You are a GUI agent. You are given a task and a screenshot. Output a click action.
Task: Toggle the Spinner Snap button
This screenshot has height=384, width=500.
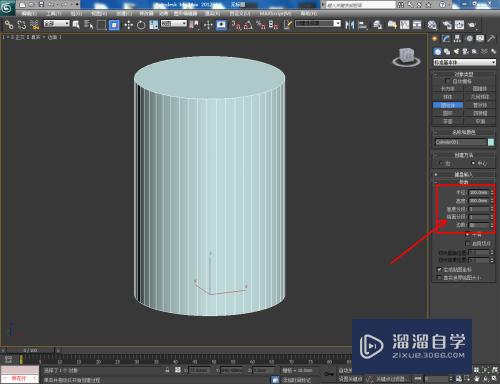(273, 25)
